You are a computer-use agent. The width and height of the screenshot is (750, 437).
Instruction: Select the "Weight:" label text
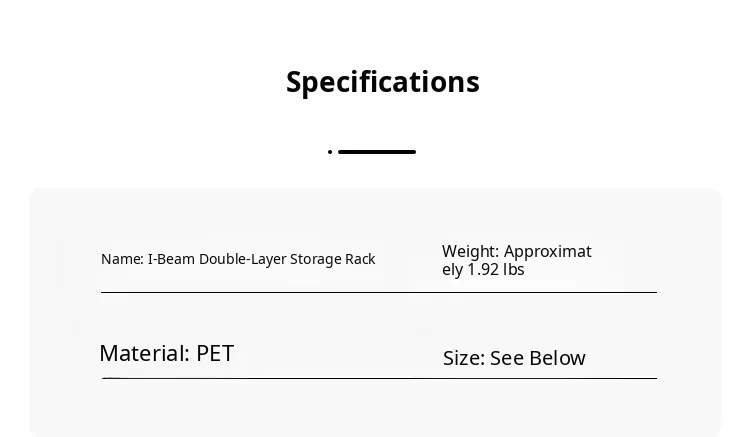pyautogui.click(x=470, y=251)
